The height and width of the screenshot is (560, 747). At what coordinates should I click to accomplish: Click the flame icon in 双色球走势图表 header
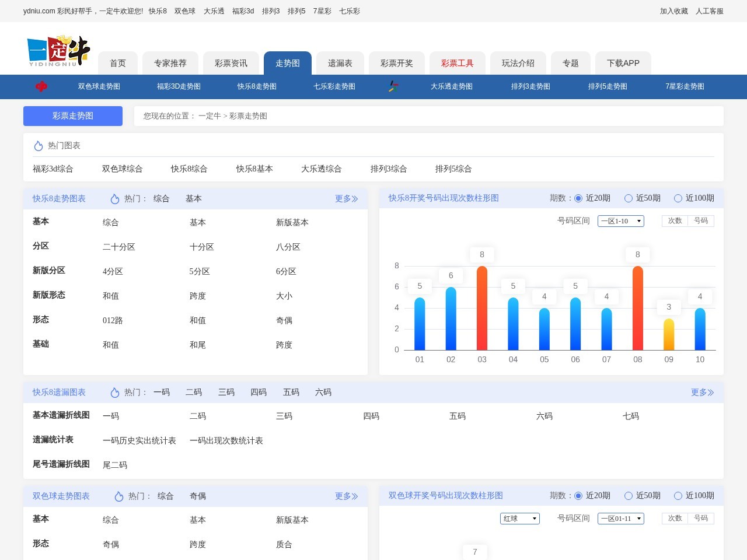[x=118, y=496]
